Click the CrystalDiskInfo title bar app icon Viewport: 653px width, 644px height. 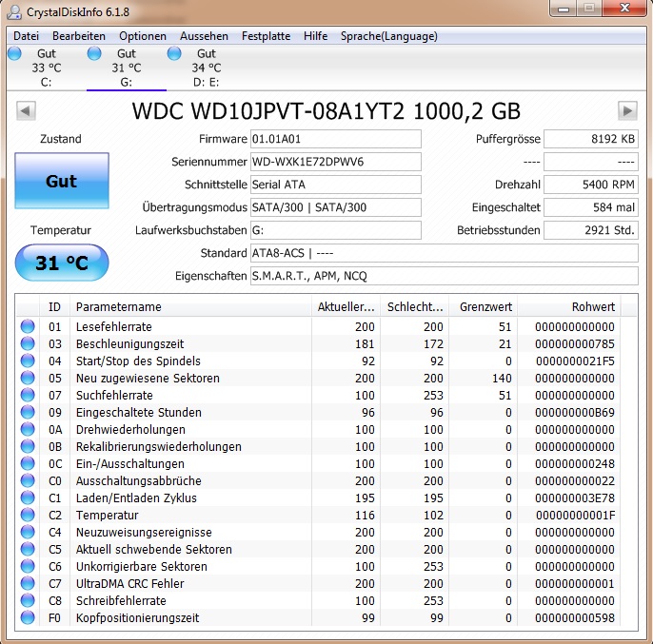pos(14,12)
